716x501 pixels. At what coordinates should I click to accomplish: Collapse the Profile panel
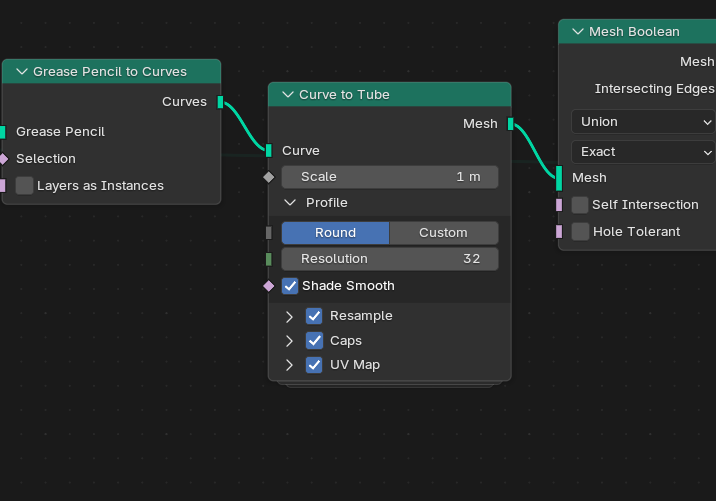pyautogui.click(x=290, y=202)
